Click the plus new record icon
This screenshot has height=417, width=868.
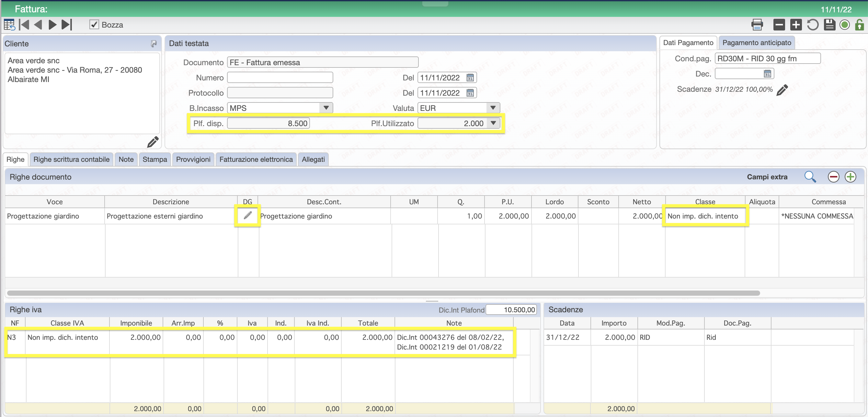tap(796, 25)
